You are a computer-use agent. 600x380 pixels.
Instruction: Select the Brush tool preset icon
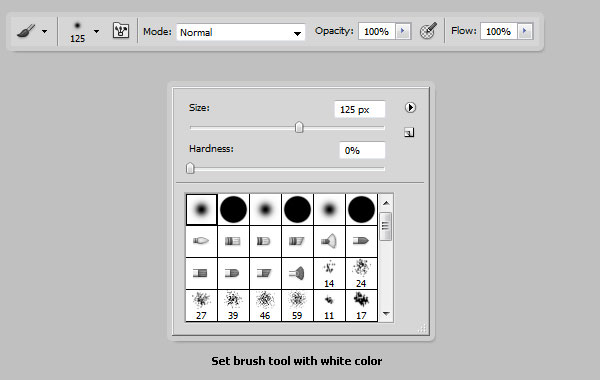26,31
